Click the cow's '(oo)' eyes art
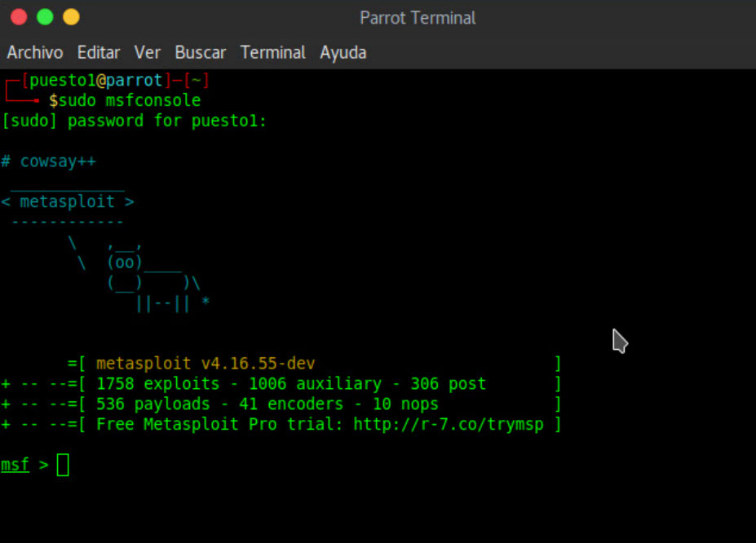Image resolution: width=756 pixels, height=543 pixels. pyautogui.click(x=125, y=263)
